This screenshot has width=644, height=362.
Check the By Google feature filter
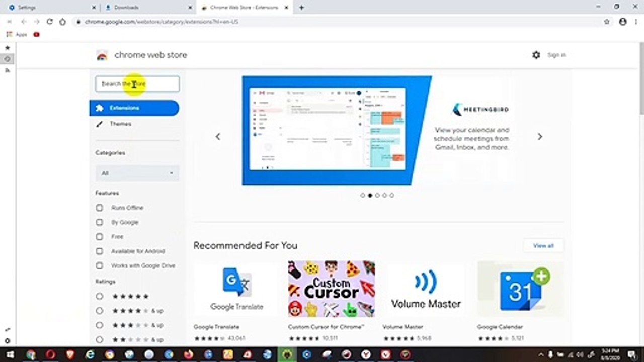[x=100, y=222]
